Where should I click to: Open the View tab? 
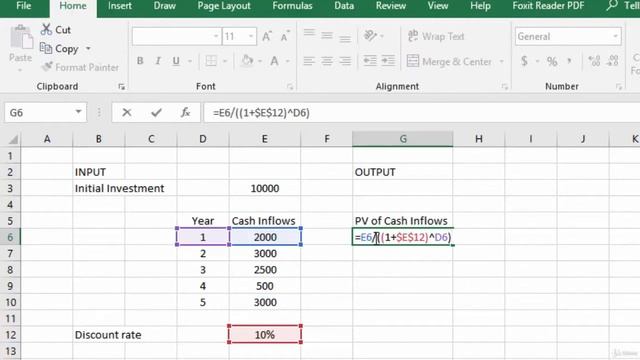(x=438, y=6)
